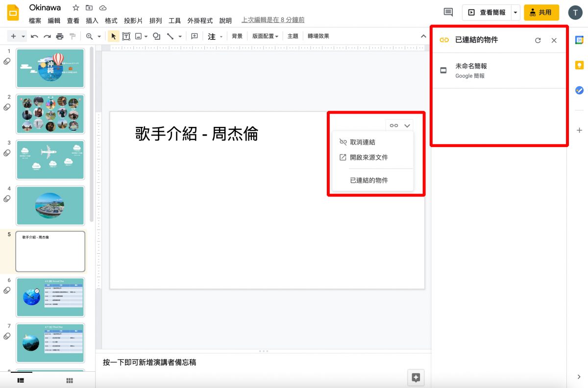Select the shape tool

pos(156,36)
